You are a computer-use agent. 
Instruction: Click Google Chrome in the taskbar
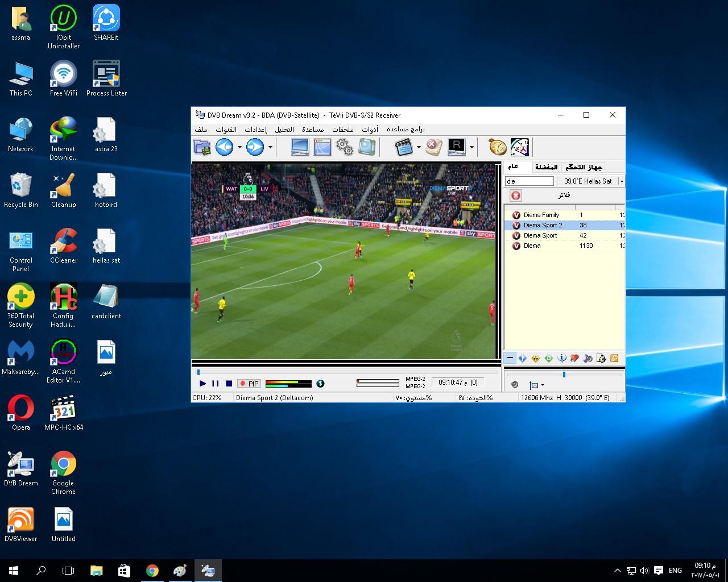tap(152, 571)
